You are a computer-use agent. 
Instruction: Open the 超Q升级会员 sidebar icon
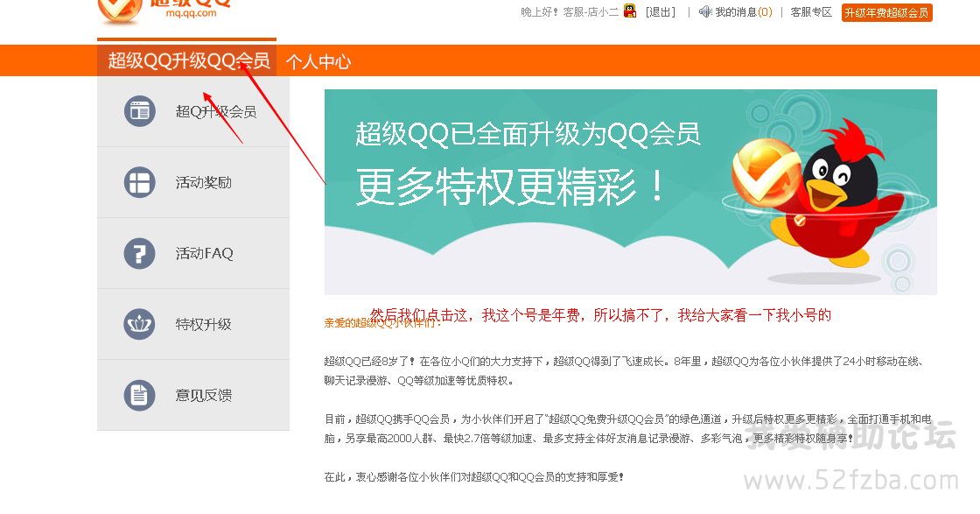click(139, 111)
